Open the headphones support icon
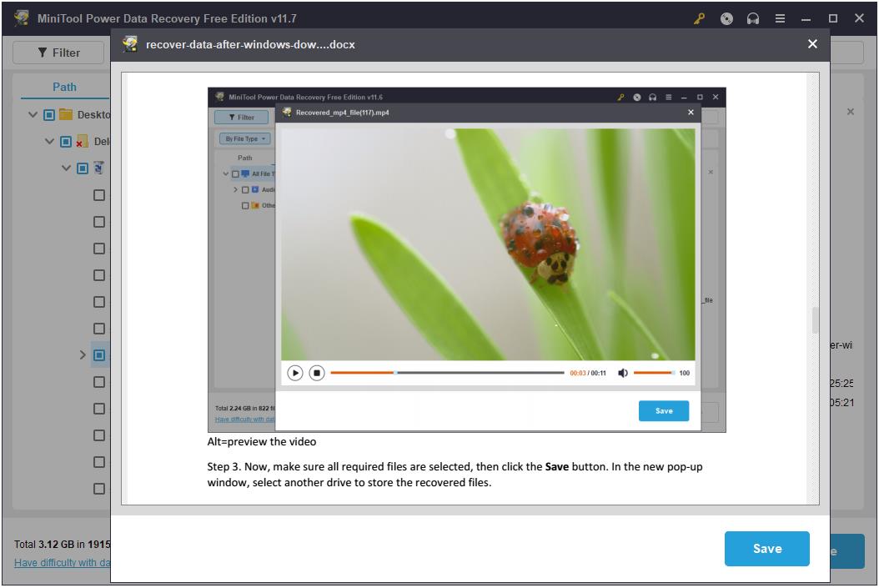This screenshot has height=588, width=879. coord(753,18)
